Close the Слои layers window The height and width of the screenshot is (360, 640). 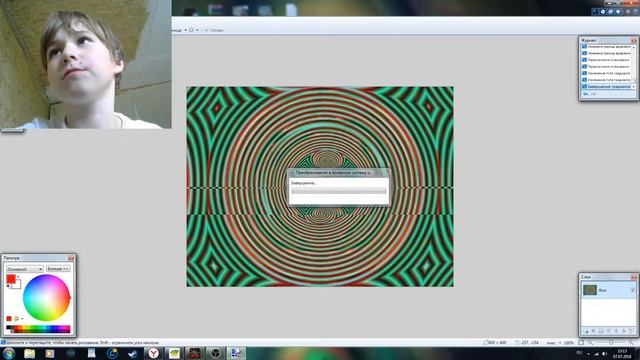click(634, 277)
